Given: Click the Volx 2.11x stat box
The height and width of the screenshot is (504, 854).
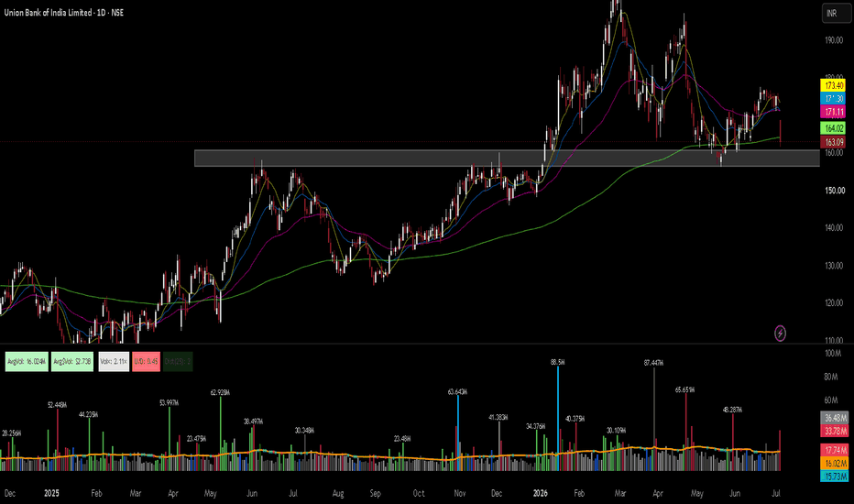Looking at the screenshot, I should click(114, 362).
